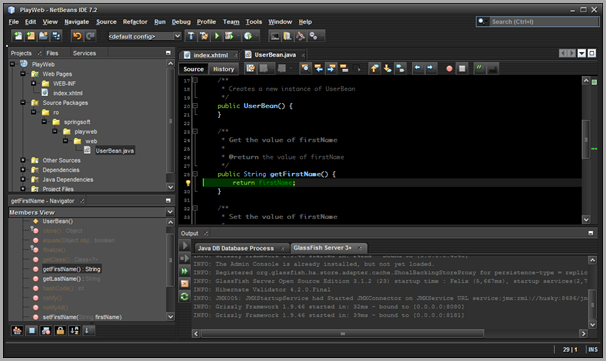
Task: Expand the Dependencies node
Action: [23, 169]
